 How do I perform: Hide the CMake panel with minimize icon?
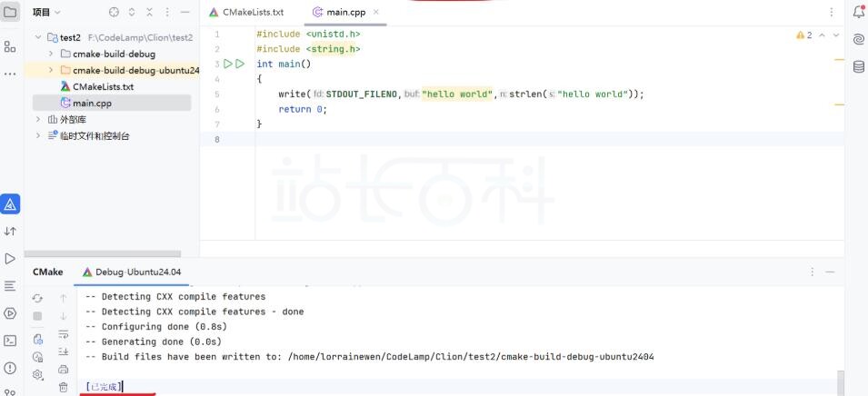830,272
